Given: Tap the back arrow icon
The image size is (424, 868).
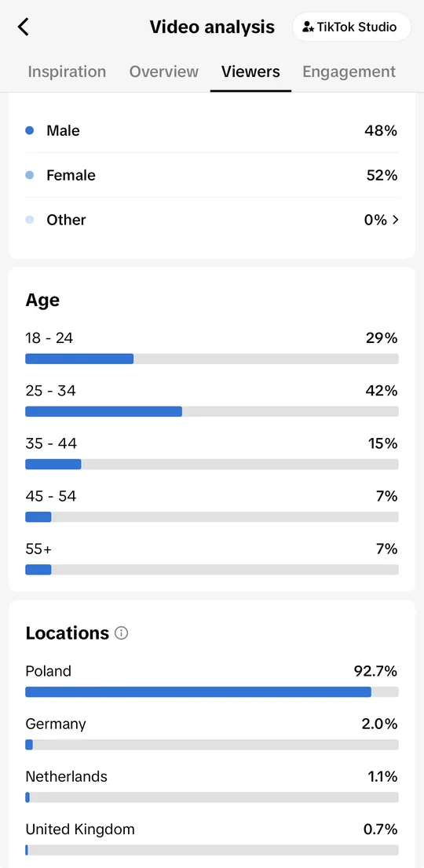Looking at the screenshot, I should 24,27.
